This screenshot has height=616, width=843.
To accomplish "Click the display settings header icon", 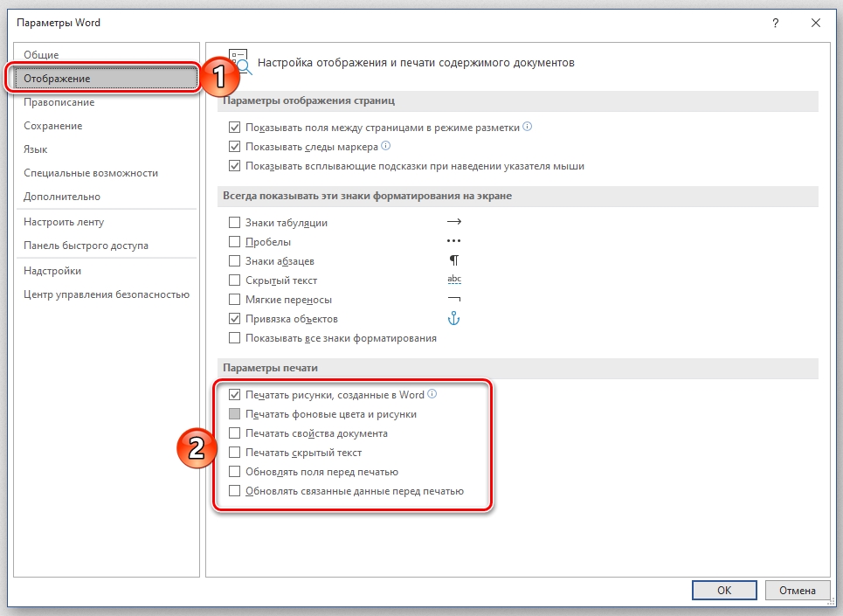I will click(239, 62).
